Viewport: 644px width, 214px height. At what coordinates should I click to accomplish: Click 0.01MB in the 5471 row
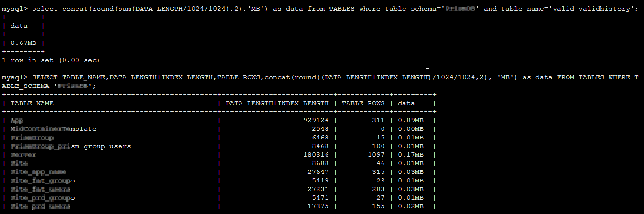click(410, 198)
